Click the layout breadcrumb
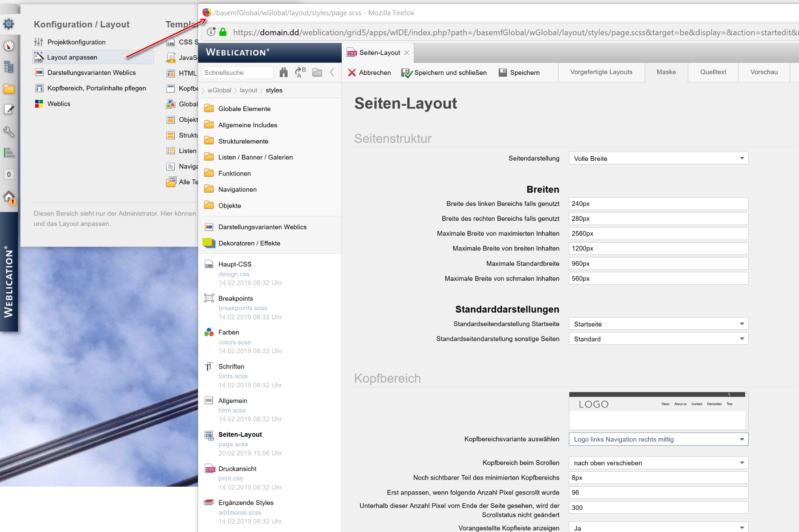 click(x=248, y=90)
